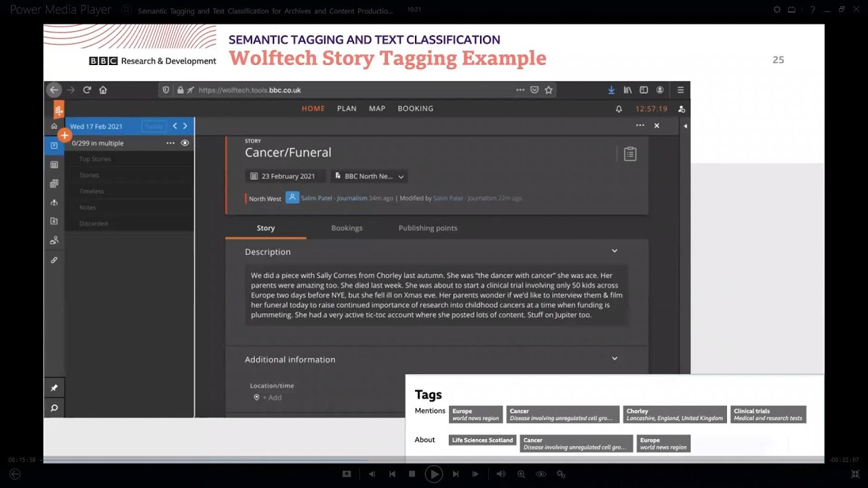Open the browser hamburger menu
Image resolution: width=868 pixels, height=488 pixels.
(x=680, y=89)
